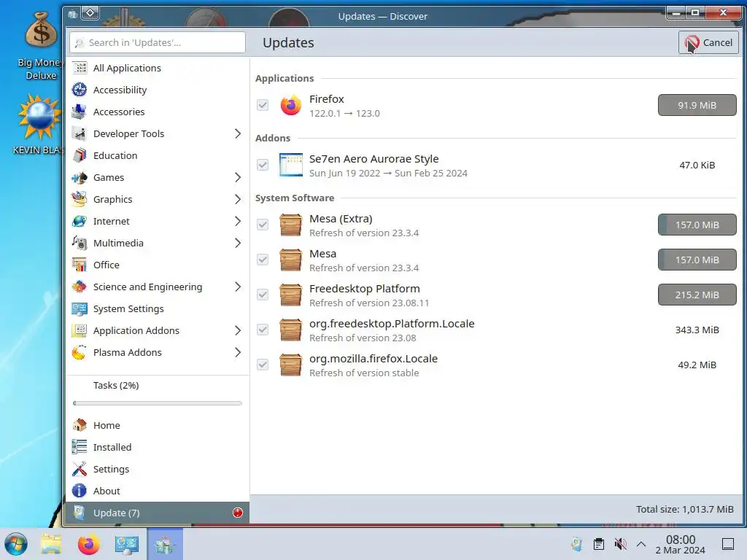Expand the Plasma Addons arrow
Viewport: 747px width, 560px height.
pos(238,352)
